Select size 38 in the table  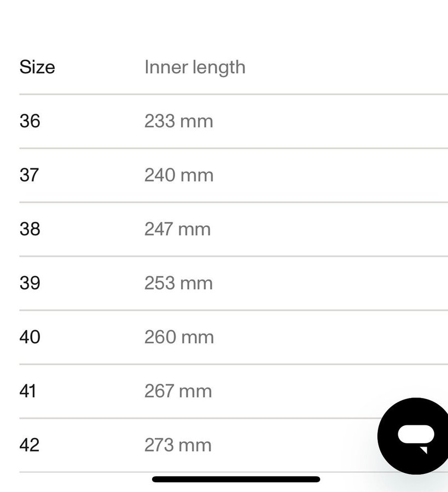click(x=30, y=229)
